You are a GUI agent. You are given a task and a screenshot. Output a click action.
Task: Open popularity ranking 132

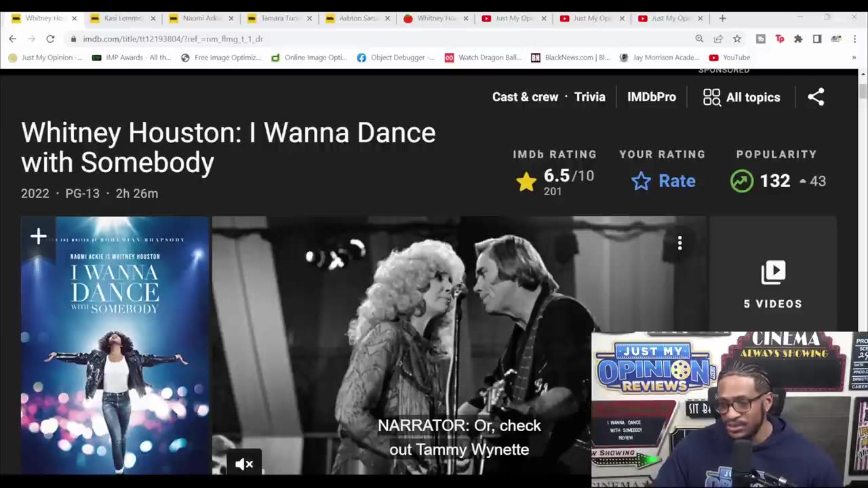(778, 181)
